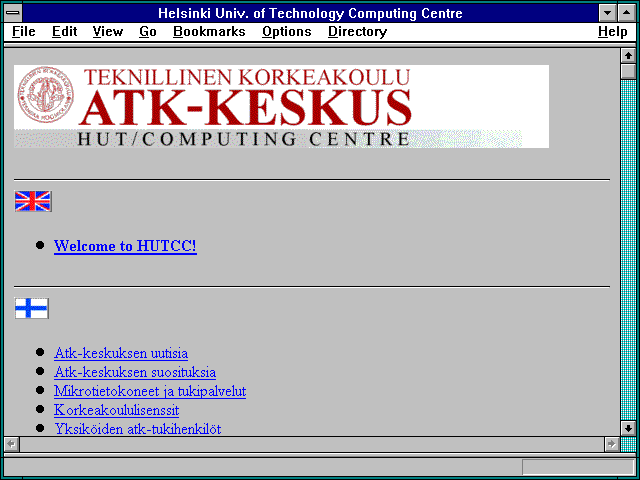Click the British flag icon

pos(33,201)
